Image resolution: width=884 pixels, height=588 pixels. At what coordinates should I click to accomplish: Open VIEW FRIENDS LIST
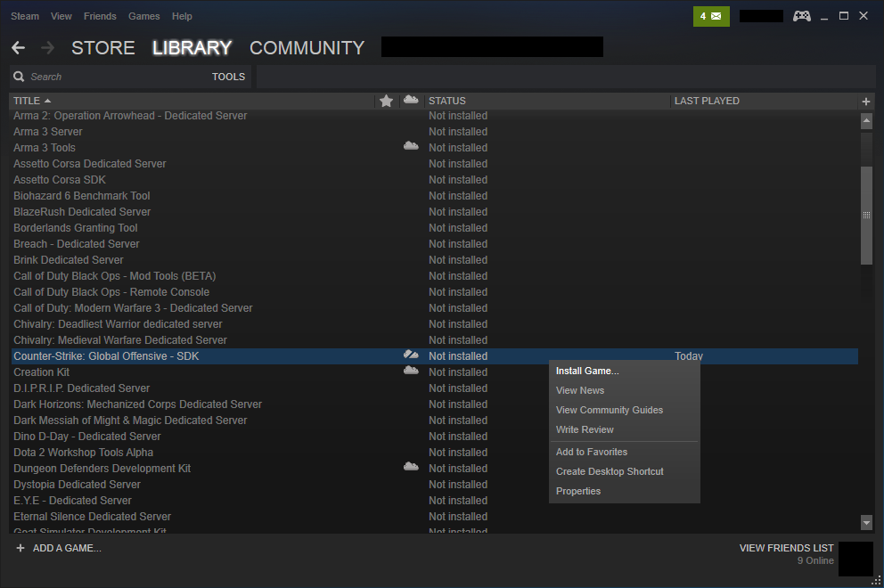(x=787, y=548)
